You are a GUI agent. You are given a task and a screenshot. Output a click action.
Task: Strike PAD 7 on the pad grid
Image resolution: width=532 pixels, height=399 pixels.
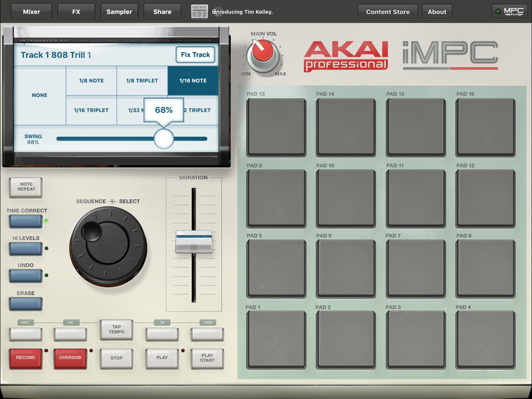(416, 268)
